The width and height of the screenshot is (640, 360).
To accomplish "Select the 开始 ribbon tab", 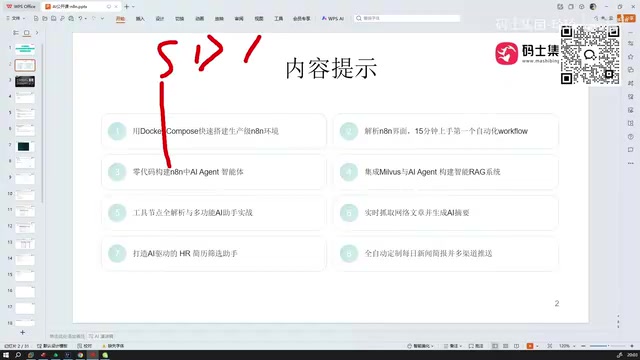I will tap(120, 19).
